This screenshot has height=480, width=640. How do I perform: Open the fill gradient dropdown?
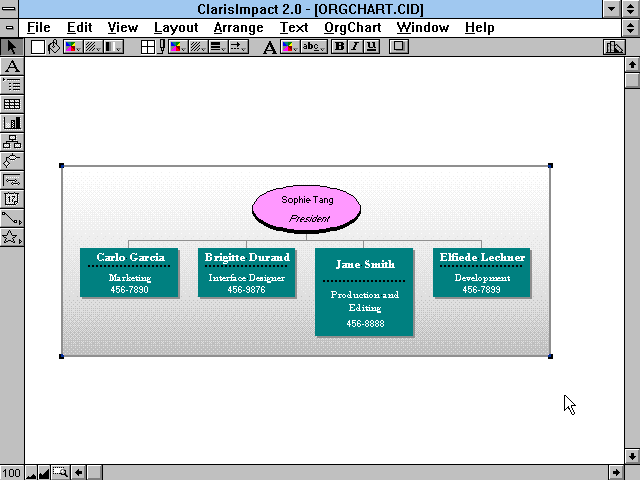113,47
